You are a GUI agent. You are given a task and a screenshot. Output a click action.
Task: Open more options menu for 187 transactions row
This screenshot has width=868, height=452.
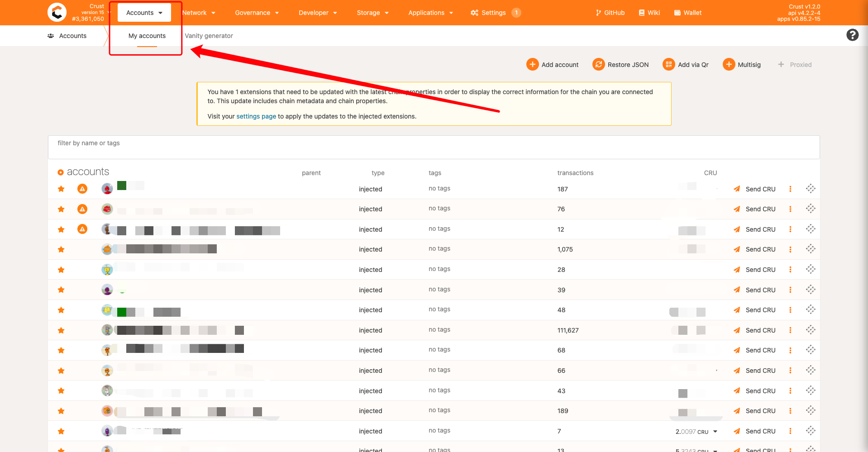[x=790, y=189]
